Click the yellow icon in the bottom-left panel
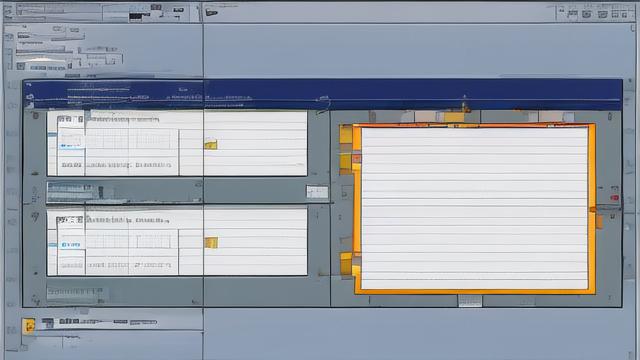The width and height of the screenshot is (640, 360). coord(29,326)
